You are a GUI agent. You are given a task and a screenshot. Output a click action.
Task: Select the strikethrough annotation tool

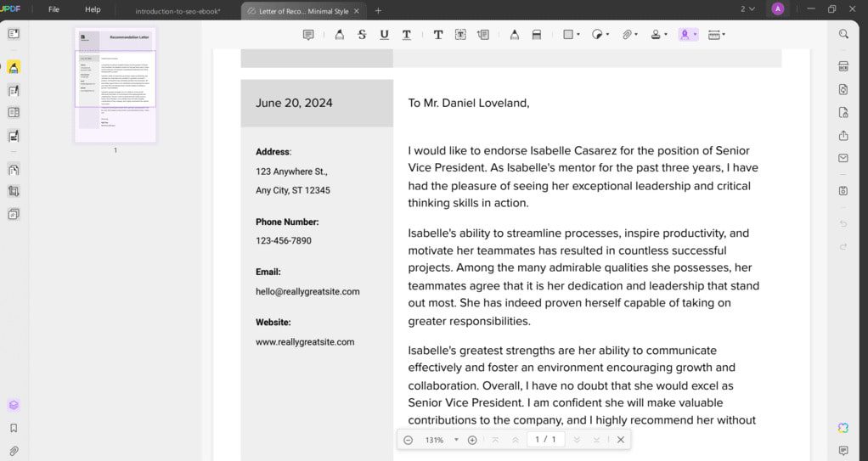362,35
